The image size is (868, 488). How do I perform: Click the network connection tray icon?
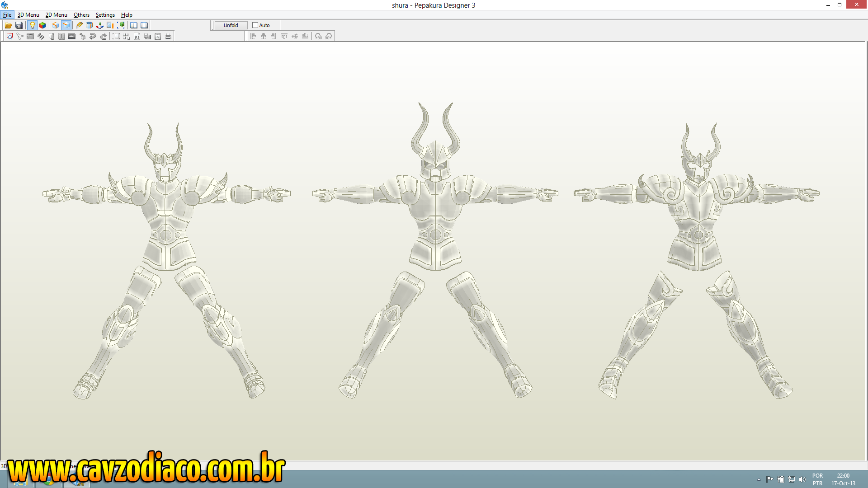point(792,479)
